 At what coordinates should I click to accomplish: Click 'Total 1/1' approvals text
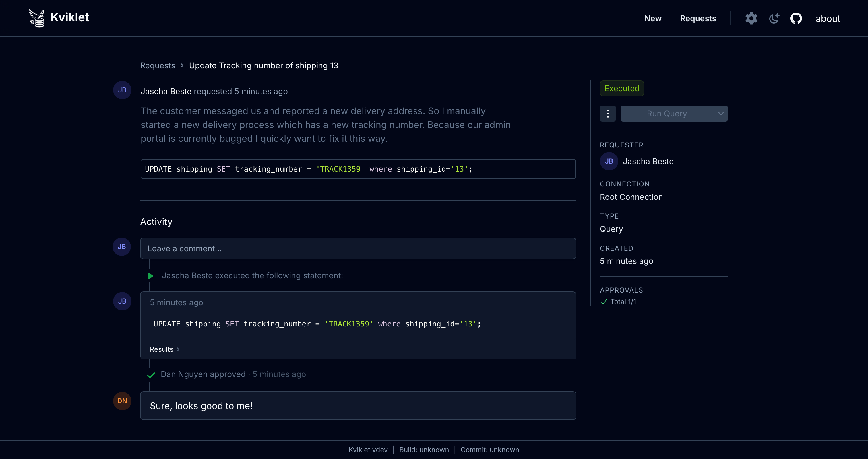(x=623, y=302)
